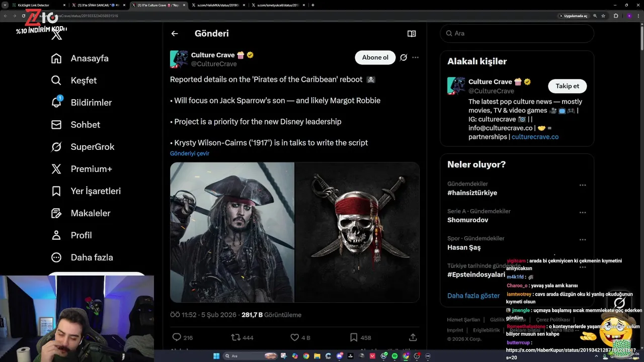Click the repost icon with 444
Viewport: 644px width, 362px height.
tap(242, 337)
